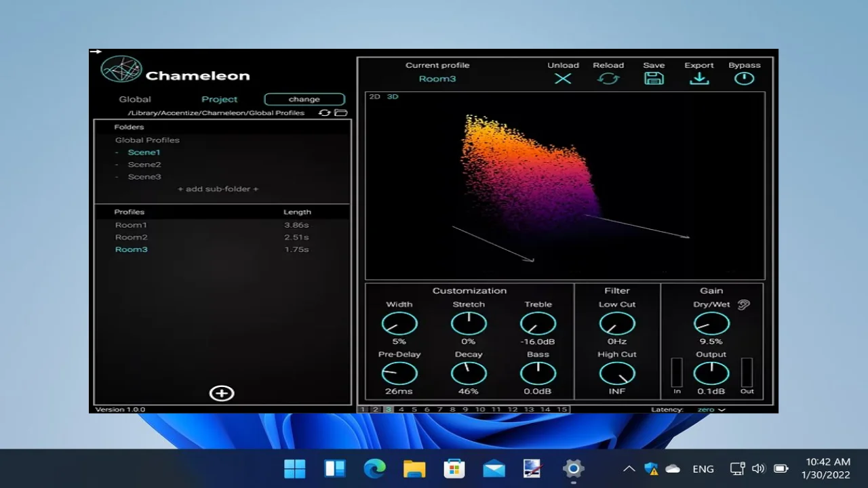The height and width of the screenshot is (488, 868).
Task: Click the In level meter
Action: tap(677, 372)
